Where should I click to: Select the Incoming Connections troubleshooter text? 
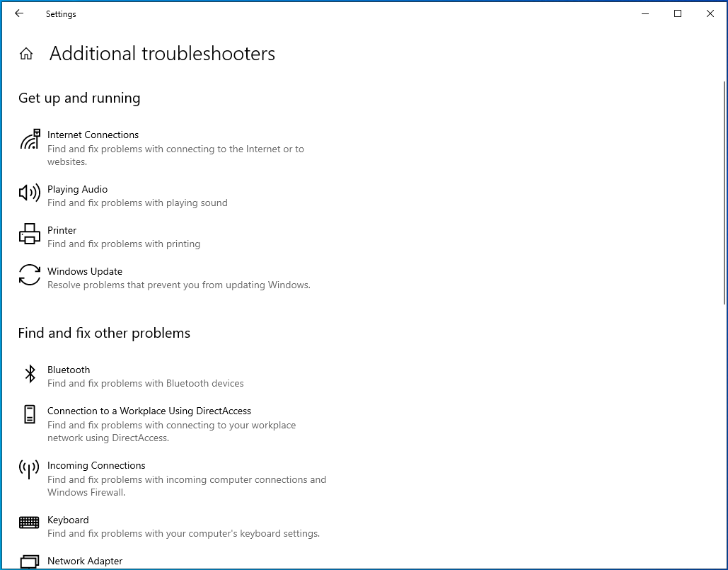click(96, 465)
